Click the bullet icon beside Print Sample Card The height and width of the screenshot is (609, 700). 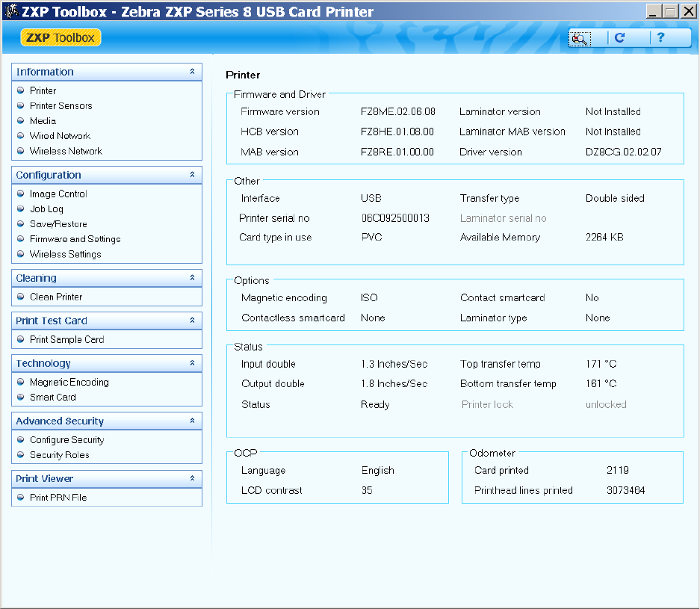click(x=20, y=339)
